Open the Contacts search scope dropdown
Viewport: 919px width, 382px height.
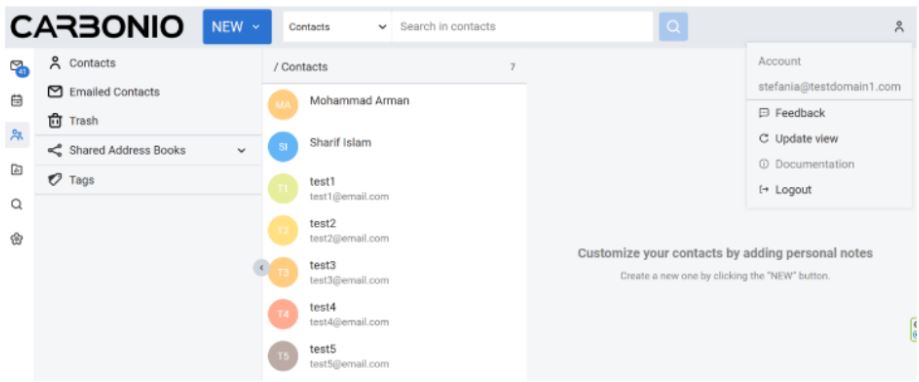tap(338, 27)
